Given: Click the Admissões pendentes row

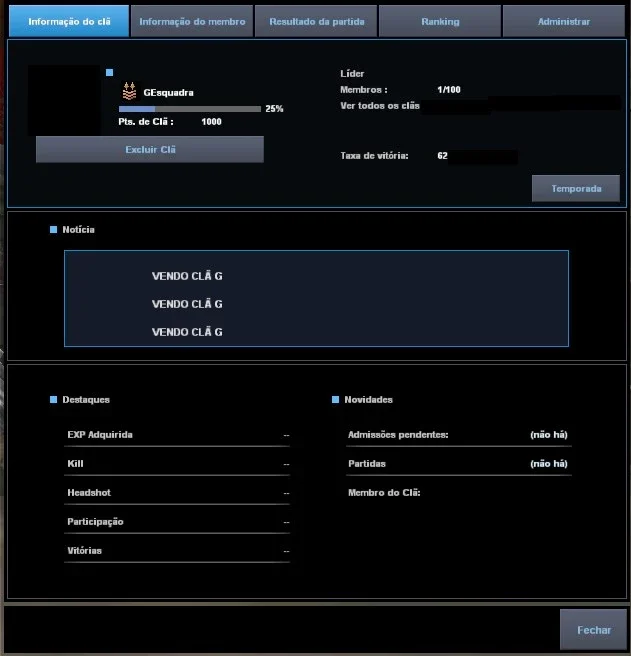Looking at the screenshot, I should (x=459, y=435).
